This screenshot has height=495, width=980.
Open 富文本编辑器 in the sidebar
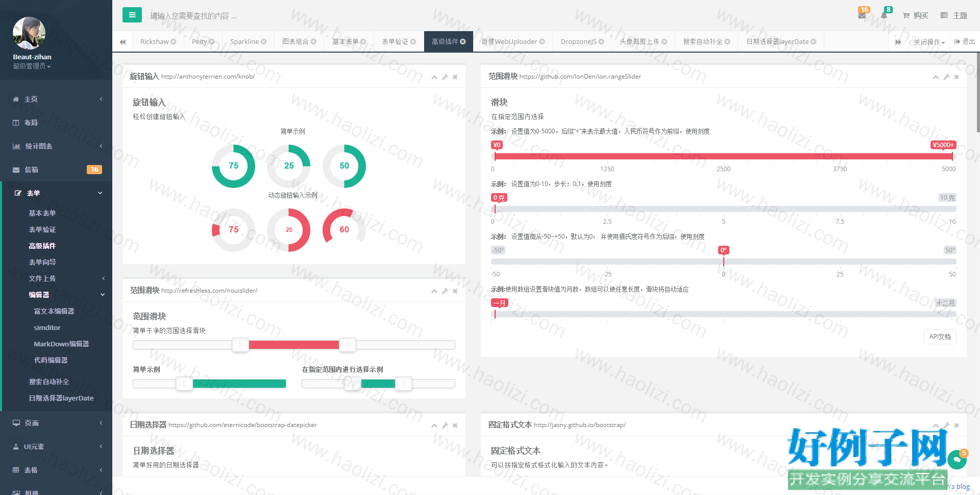coord(54,311)
